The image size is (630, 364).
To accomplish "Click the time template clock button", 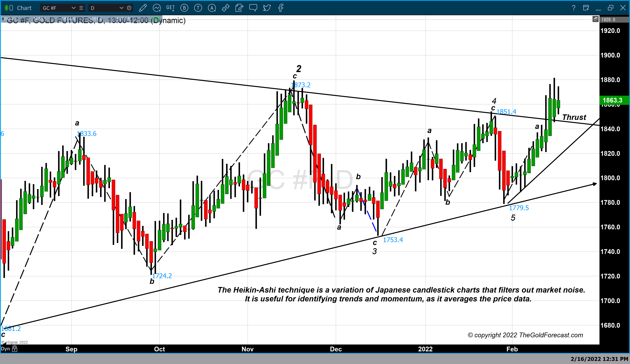I will tap(129, 8).
